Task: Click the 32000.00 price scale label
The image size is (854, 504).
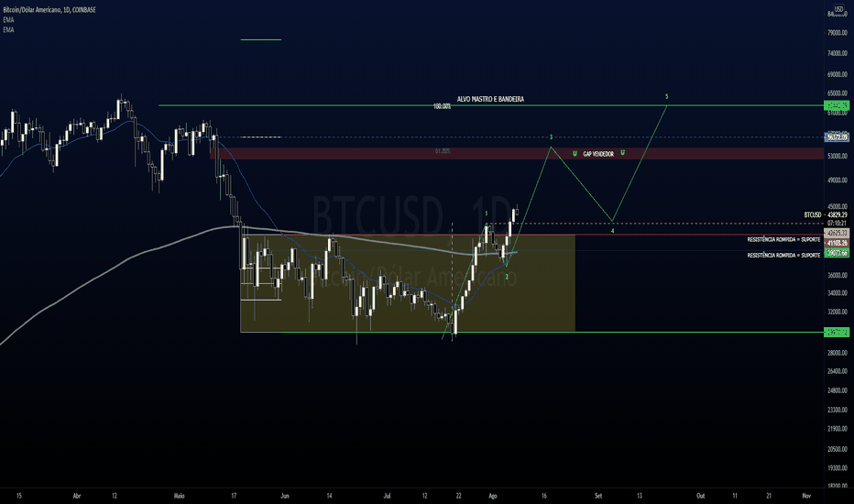Action: [838, 312]
